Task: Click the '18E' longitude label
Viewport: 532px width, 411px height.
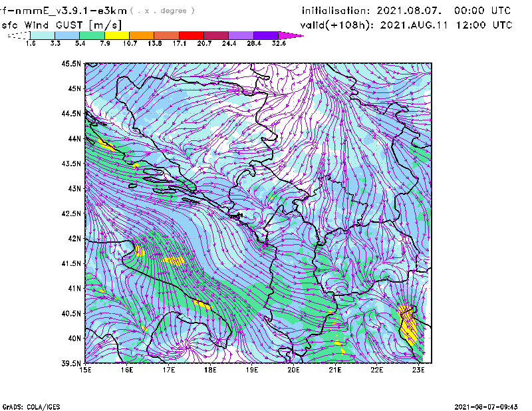Action: coord(210,370)
